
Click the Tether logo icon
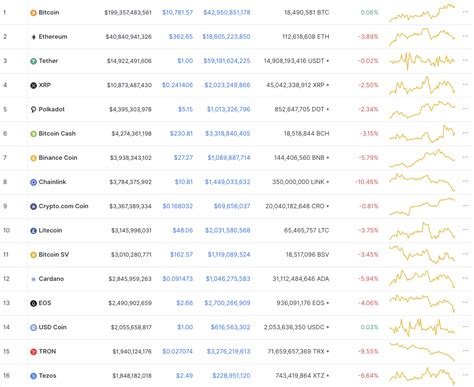tap(33, 61)
